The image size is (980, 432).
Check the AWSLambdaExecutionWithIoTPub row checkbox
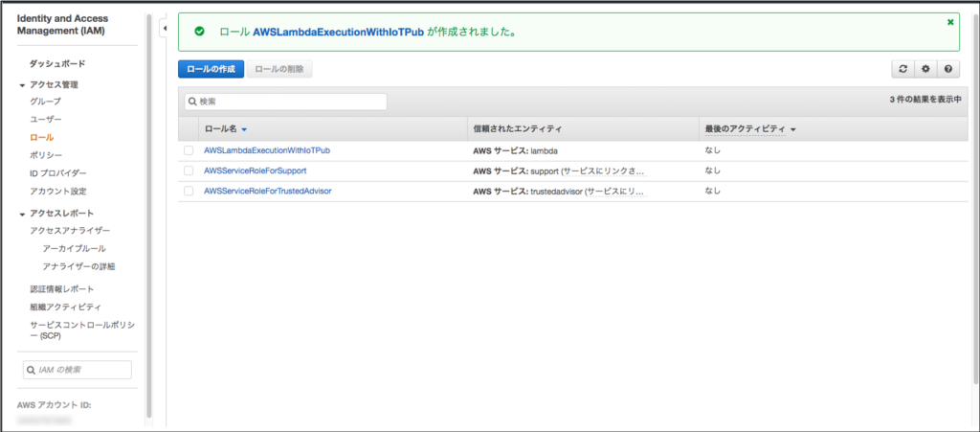point(189,151)
